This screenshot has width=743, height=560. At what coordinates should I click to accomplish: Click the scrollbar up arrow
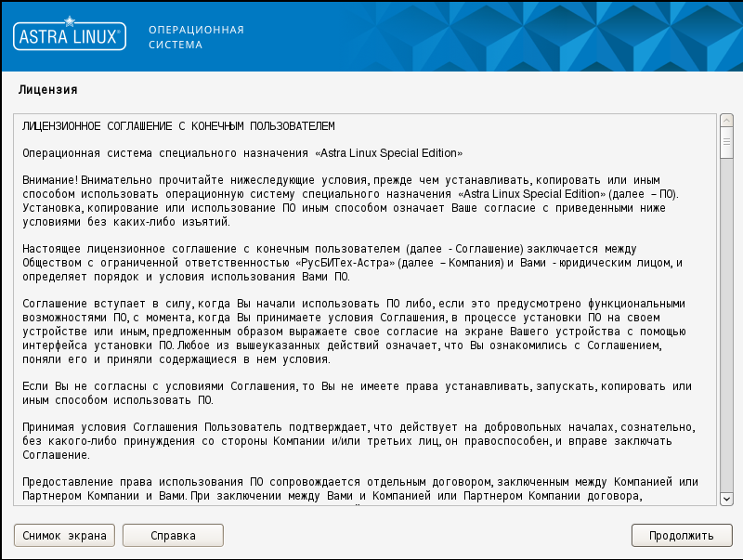coord(726,121)
